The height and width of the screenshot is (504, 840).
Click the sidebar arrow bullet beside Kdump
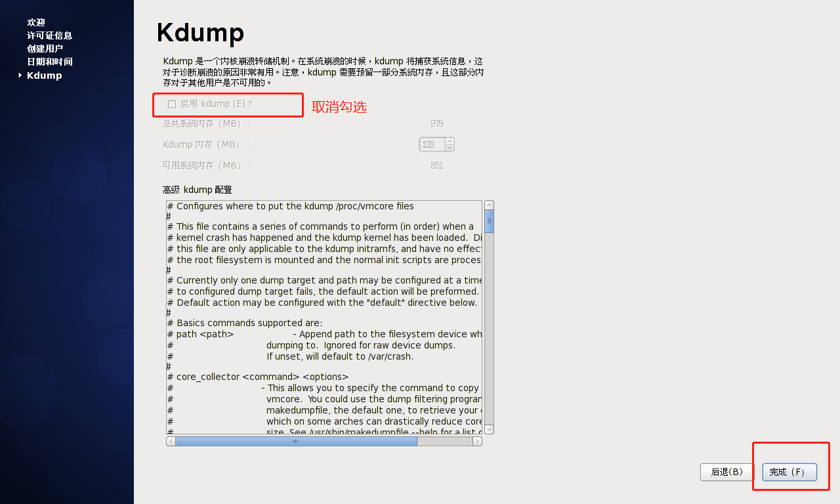click(x=20, y=75)
